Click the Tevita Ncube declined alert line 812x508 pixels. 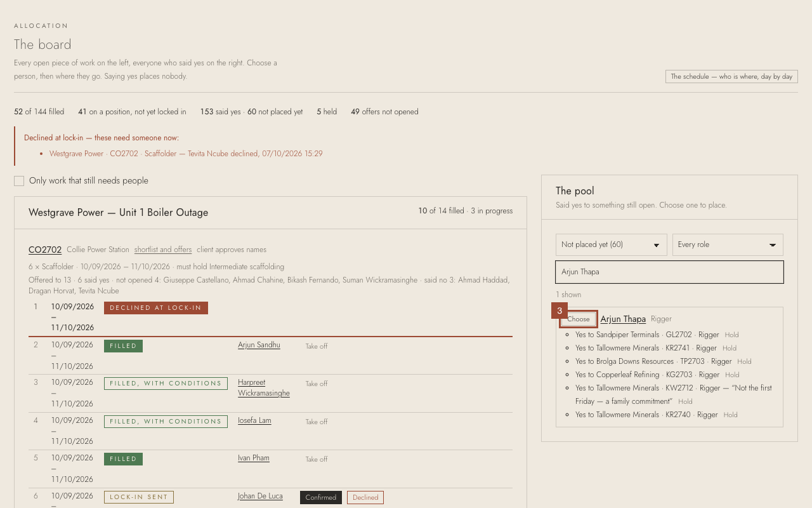click(x=186, y=154)
